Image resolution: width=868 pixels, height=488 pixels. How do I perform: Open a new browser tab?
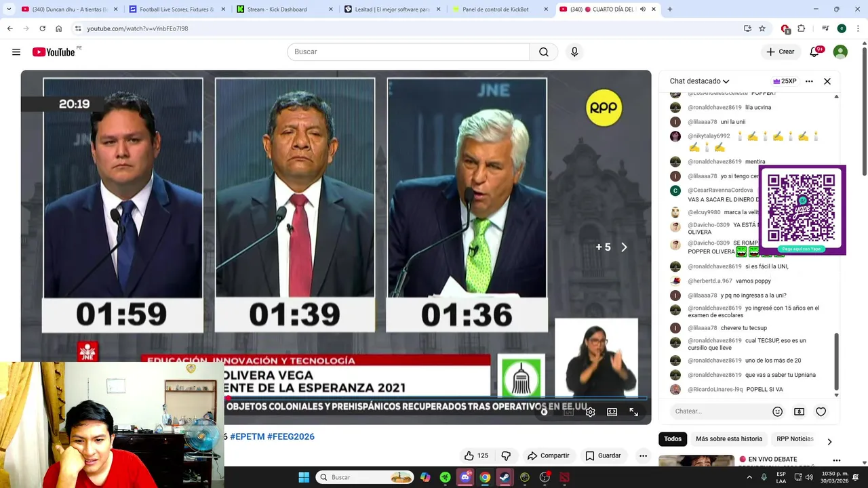pos(670,9)
